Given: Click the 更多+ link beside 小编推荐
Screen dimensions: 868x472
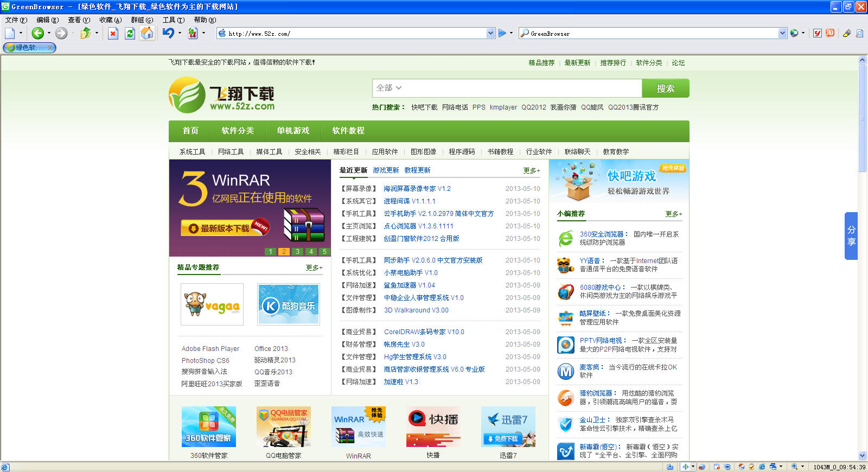Looking at the screenshot, I should click(674, 214).
